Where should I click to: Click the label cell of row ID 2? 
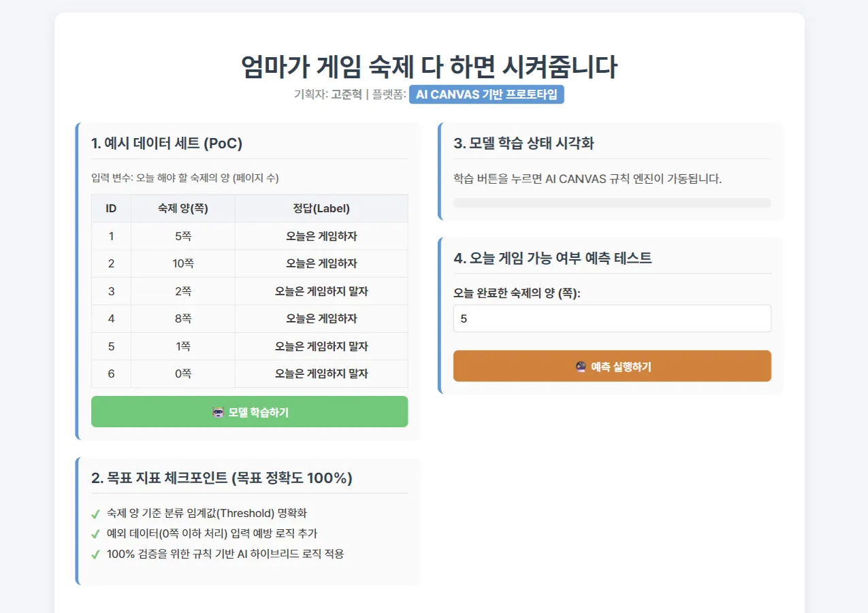tap(321, 263)
